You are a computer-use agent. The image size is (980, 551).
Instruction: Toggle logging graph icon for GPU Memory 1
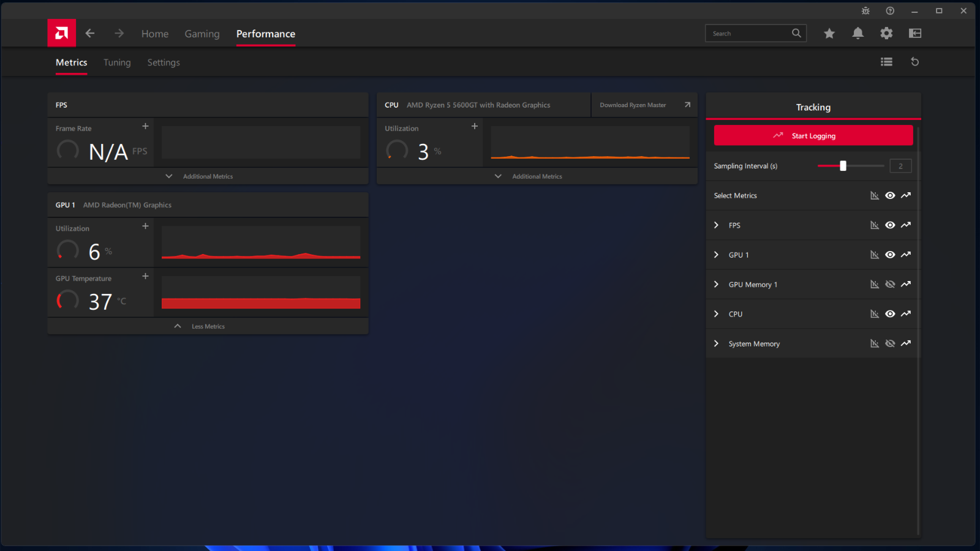coord(906,284)
